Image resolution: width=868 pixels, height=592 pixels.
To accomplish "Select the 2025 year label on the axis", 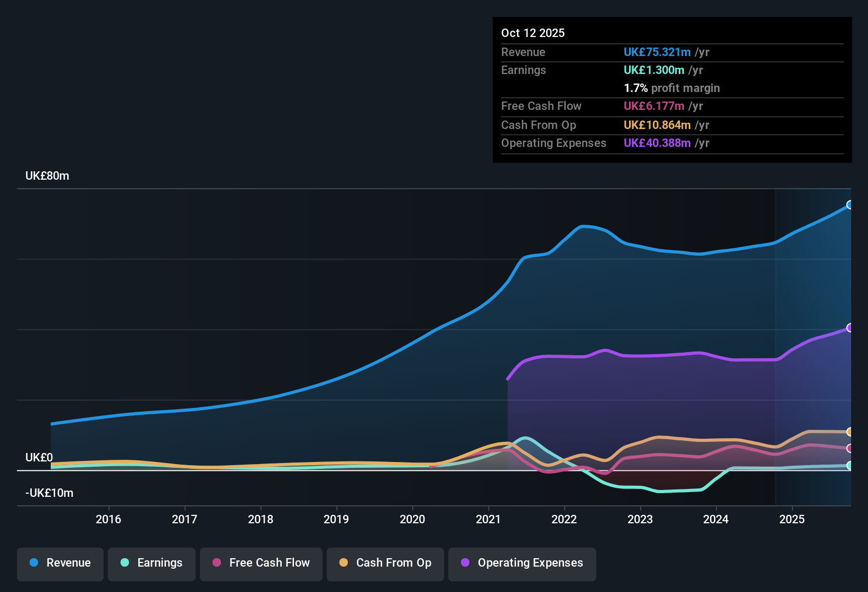I will tap(792, 520).
